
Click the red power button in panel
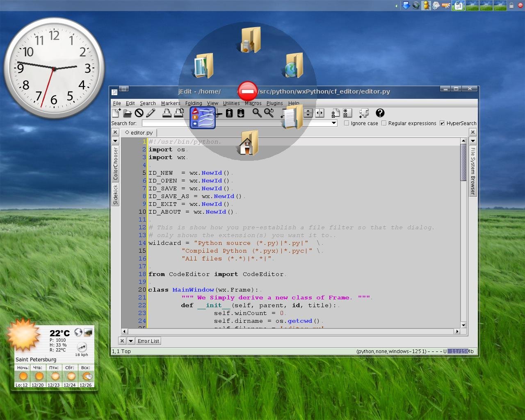pos(520,5)
